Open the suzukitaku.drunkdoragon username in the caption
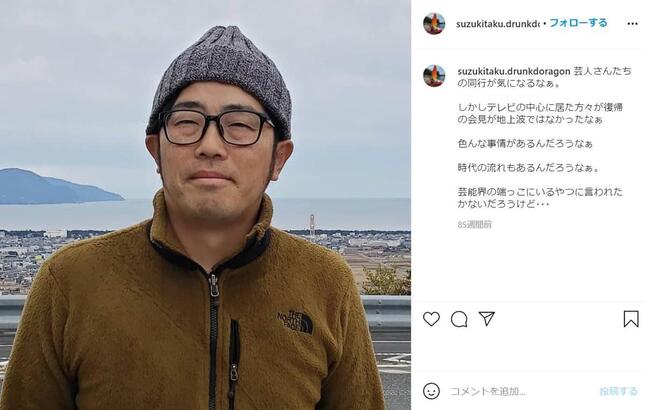The image size is (645, 410). pos(514,72)
